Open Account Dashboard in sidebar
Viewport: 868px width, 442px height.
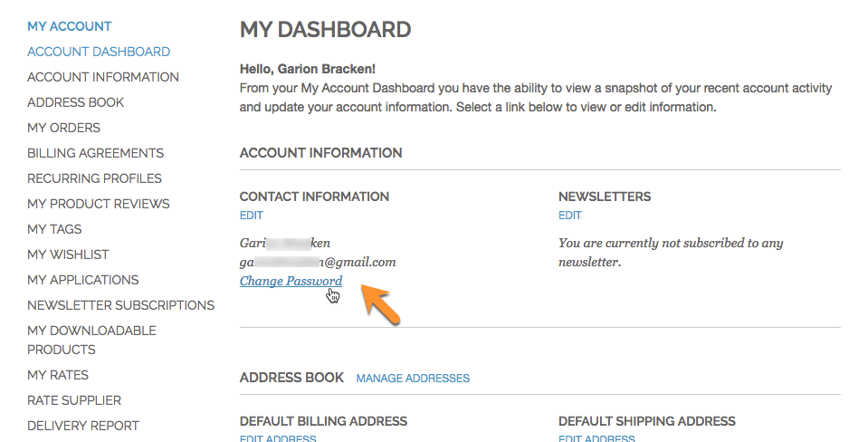(x=99, y=52)
